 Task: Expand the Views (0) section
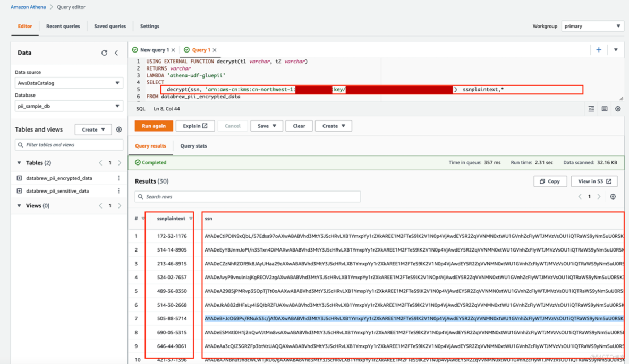(x=18, y=205)
